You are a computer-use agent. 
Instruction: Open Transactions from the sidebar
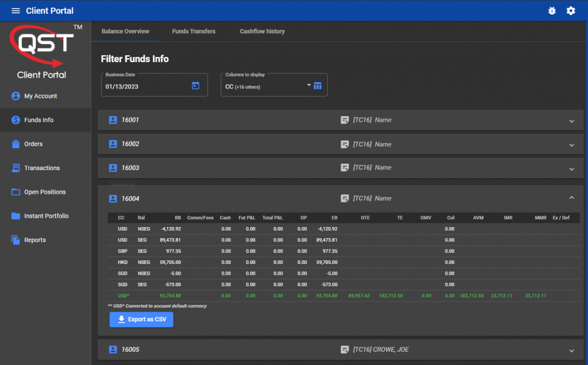point(14,168)
